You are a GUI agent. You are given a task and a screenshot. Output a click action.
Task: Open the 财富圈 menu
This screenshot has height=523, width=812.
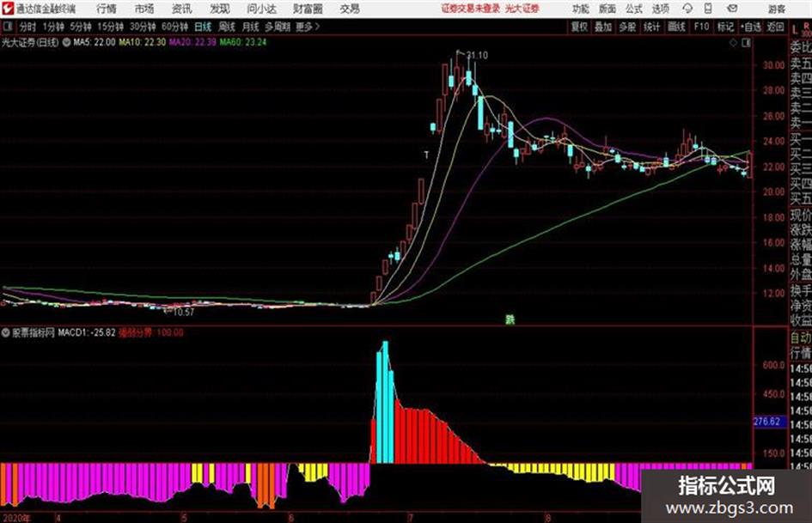coord(308,9)
